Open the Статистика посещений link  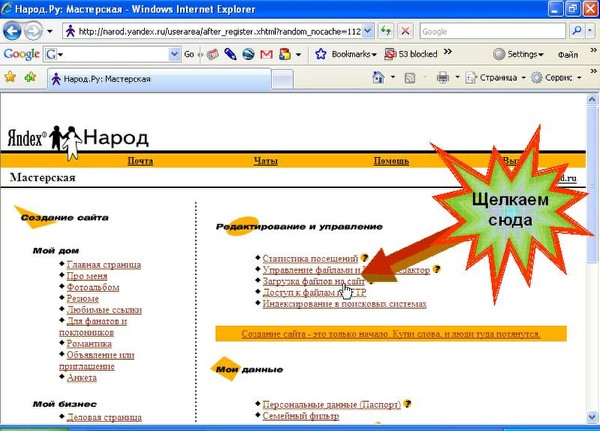pos(310,259)
